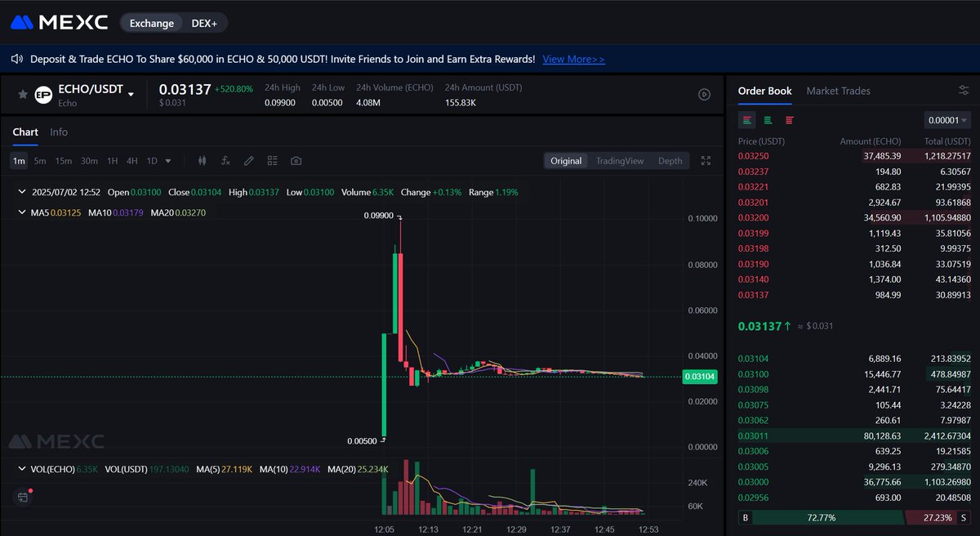Open order book settings sliders icon
This screenshot has width=980, height=536.
click(x=964, y=91)
